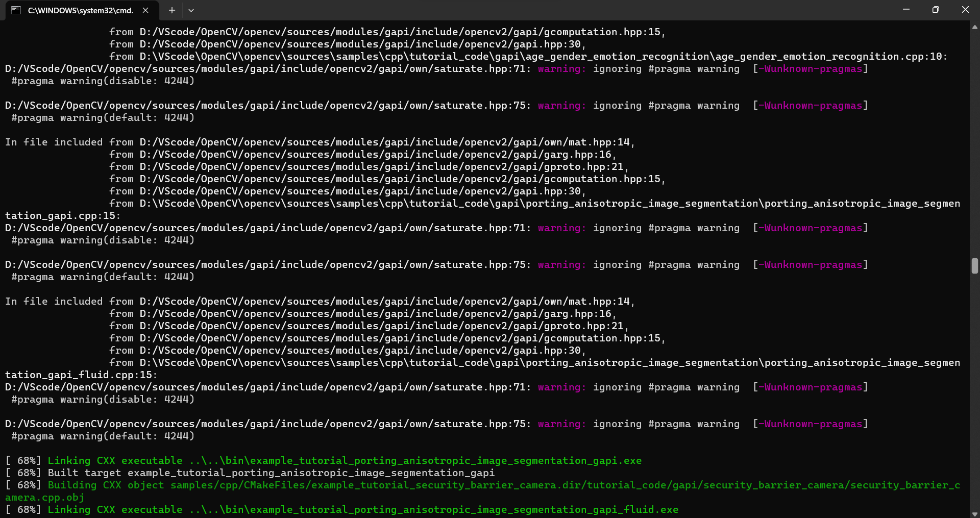Open the new tab dropdown chevron
Viewport: 980px width, 518px height.
coord(191,10)
